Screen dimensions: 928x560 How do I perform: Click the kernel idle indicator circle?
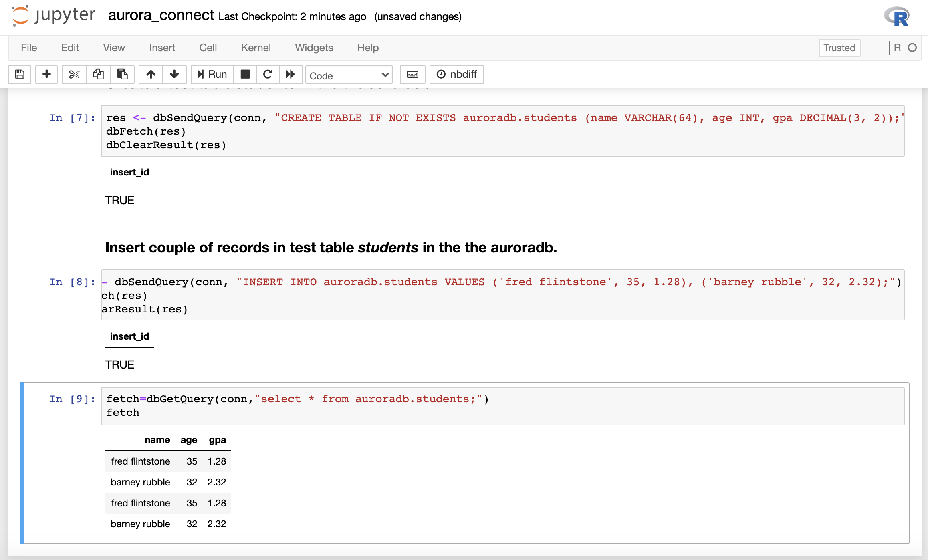click(912, 48)
